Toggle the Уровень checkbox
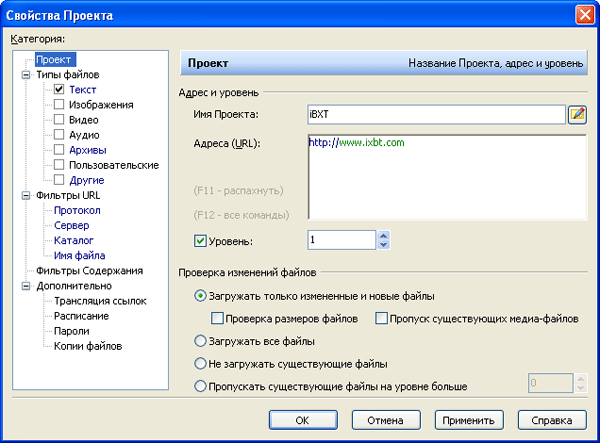This screenshot has width=600, height=443. click(x=200, y=241)
